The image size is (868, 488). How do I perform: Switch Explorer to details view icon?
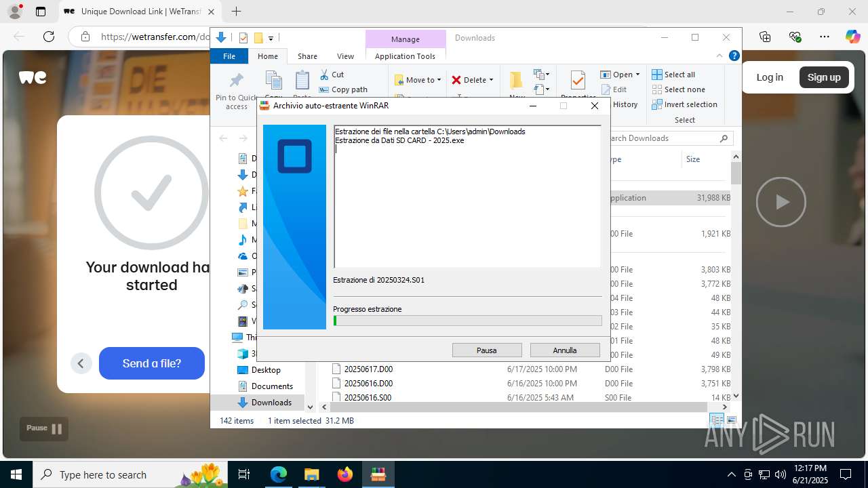[x=717, y=421]
